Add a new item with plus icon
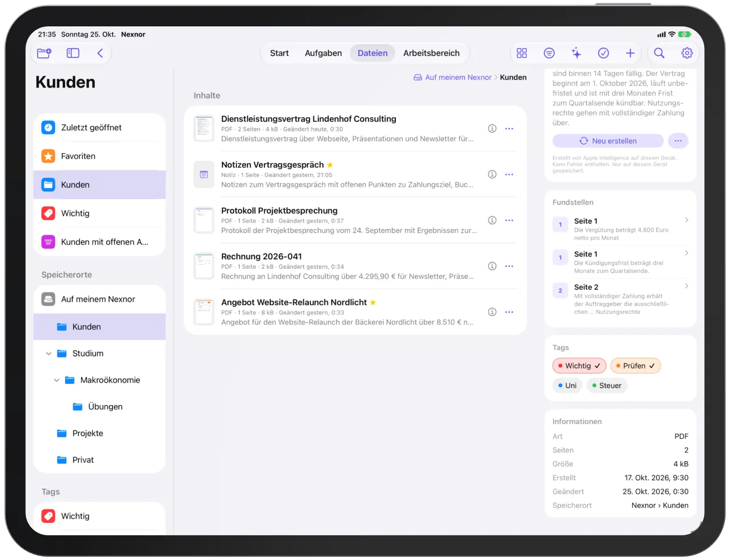This screenshot has width=730, height=560. (x=630, y=53)
